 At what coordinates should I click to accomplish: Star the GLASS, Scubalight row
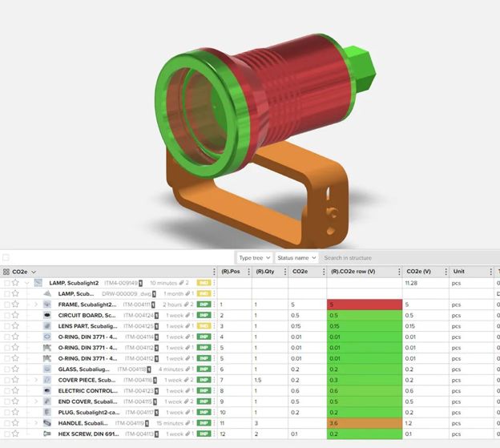click(x=14, y=369)
